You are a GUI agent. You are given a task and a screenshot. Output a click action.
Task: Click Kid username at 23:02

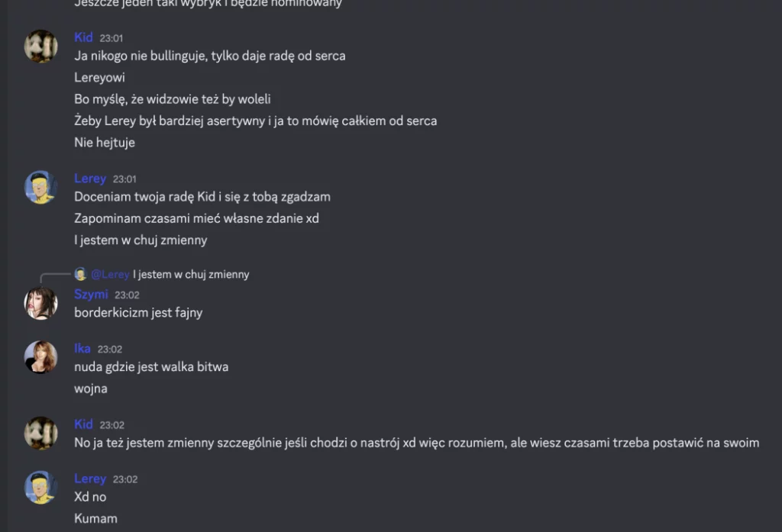(x=83, y=424)
